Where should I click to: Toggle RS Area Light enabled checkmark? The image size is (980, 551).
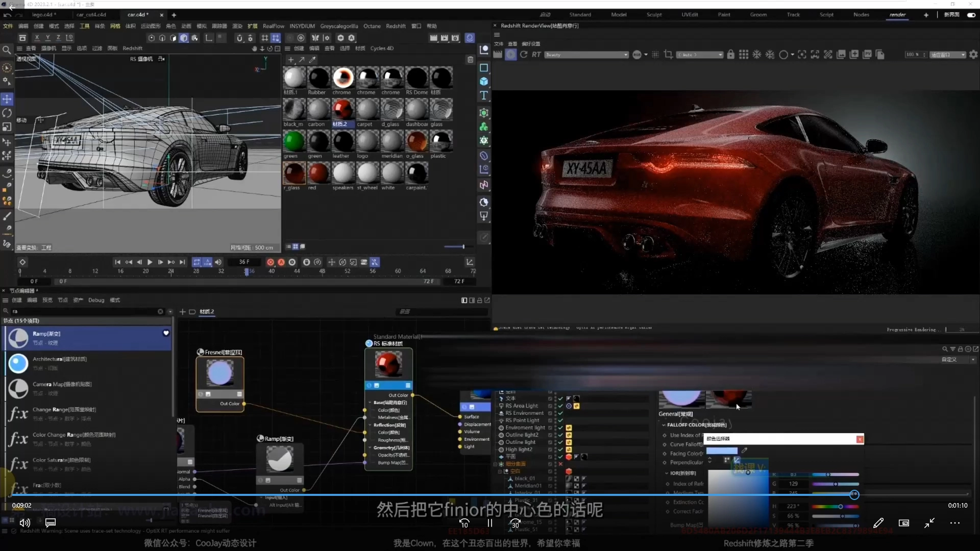(560, 406)
